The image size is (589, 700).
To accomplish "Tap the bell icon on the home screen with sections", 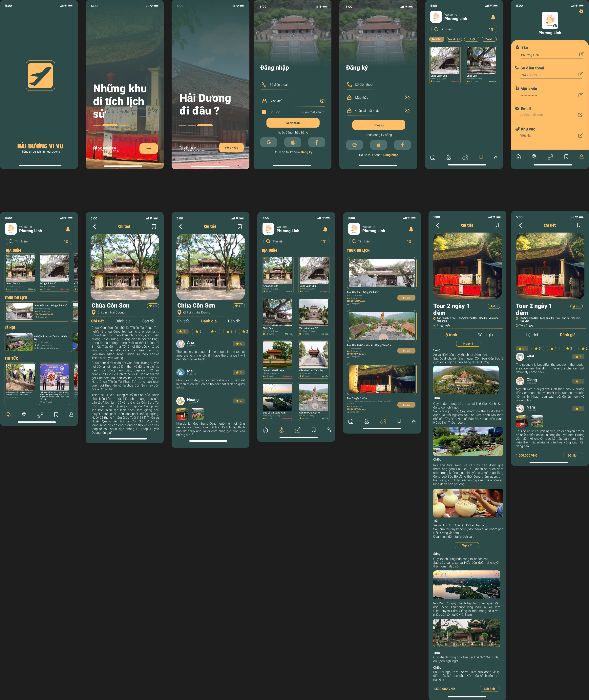I will [68, 229].
